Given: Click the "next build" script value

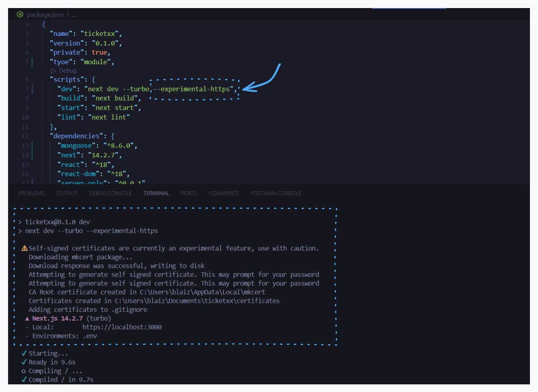Looking at the screenshot, I should (x=114, y=98).
